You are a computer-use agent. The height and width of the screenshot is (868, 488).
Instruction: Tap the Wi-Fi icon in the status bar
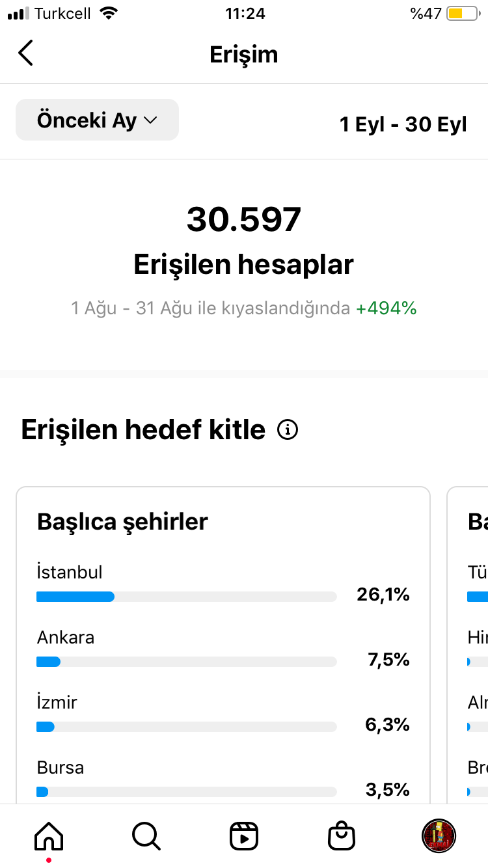tap(109, 13)
